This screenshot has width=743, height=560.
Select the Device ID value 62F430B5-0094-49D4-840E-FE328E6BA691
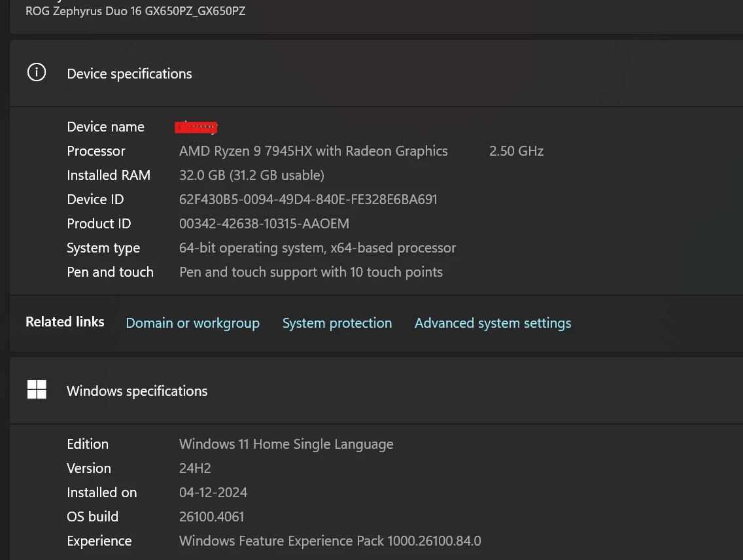(308, 200)
